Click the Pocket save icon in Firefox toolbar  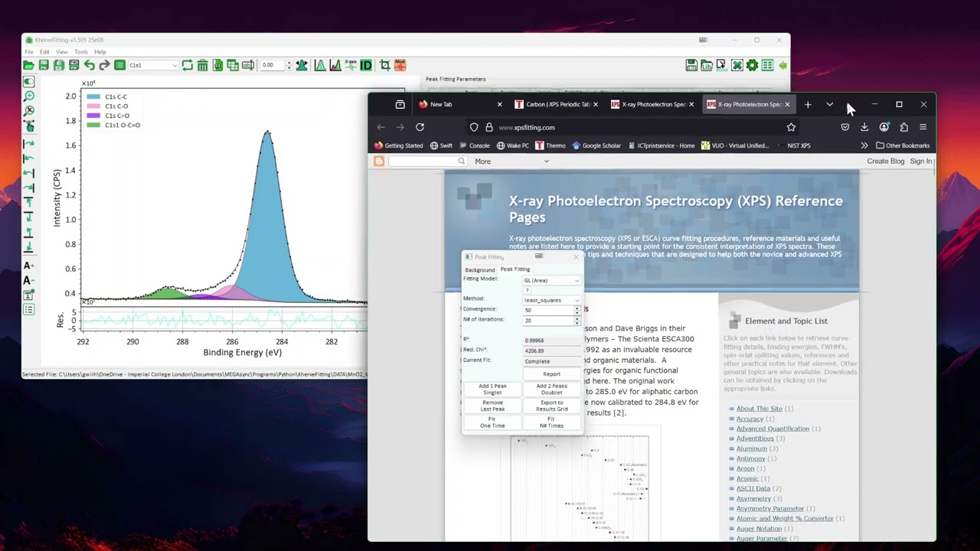[844, 128]
